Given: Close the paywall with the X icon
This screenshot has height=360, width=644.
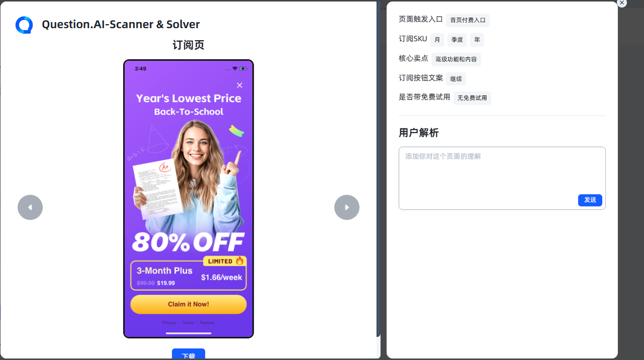Looking at the screenshot, I should click(239, 85).
